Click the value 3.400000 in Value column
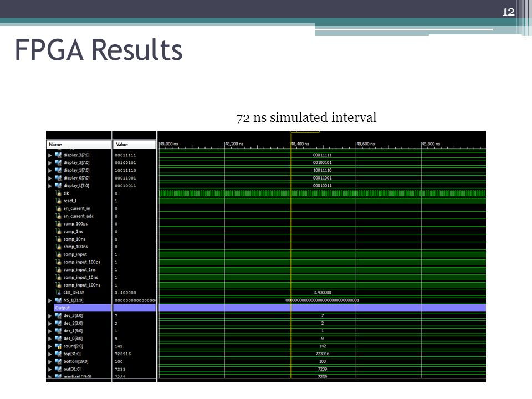Image resolution: width=532 pixels, height=399 pixels. [126, 293]
